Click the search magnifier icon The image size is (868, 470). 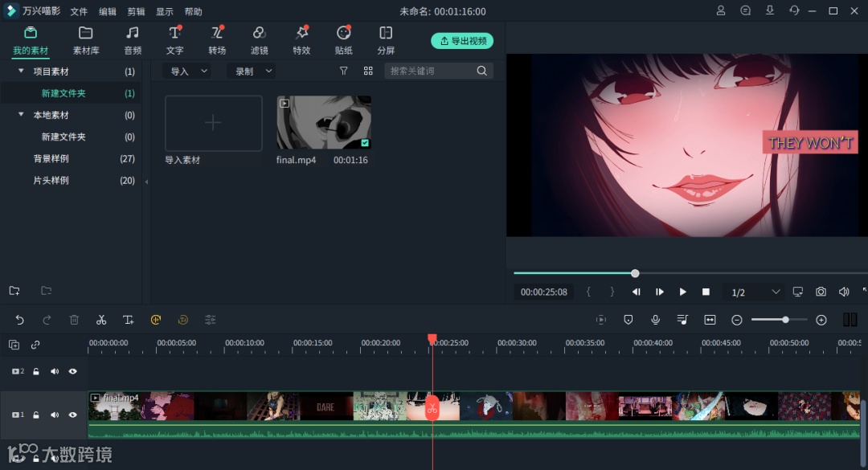[x=482, y=71]
